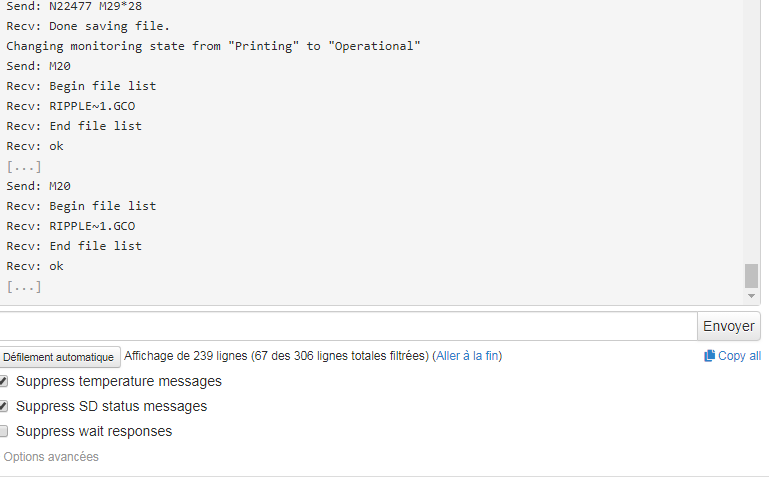Click the Copy all link text
This screenshot has height=479, width=769.
pyautogui.click(x=740, y=356)
